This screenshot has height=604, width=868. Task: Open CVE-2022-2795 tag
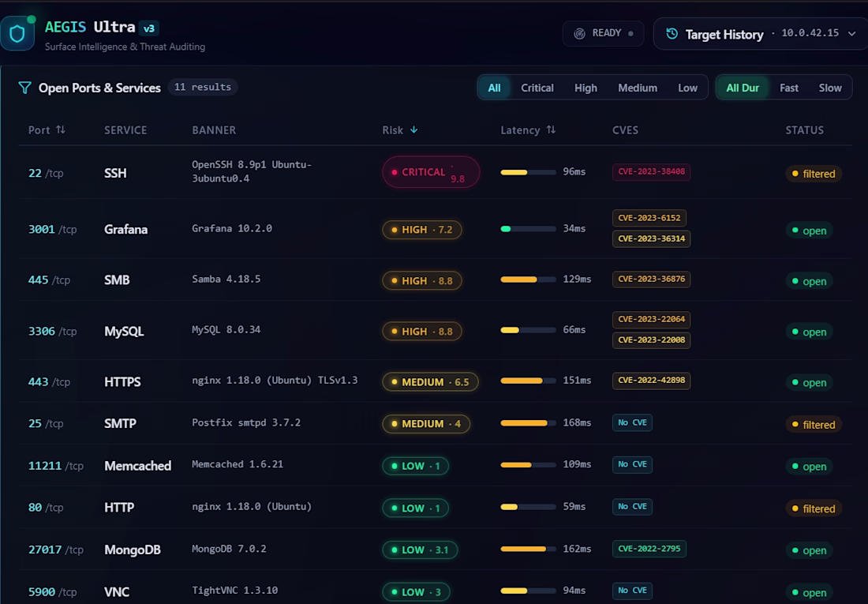coord(649,549)
